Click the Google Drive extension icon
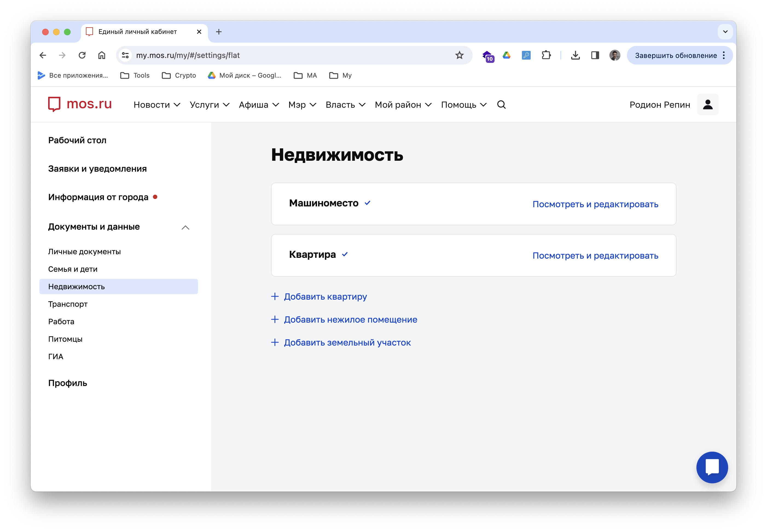 [507, 55]
